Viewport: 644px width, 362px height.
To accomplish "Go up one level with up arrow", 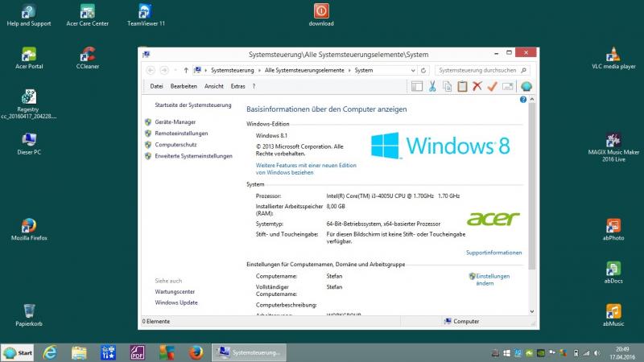I will (x=186, y=70).
